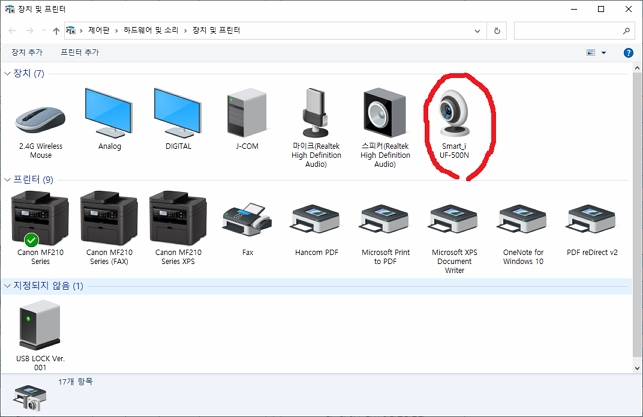Click 장치 추가 in the toolbar
643x417 pixels.
click(x=27, y=52)
